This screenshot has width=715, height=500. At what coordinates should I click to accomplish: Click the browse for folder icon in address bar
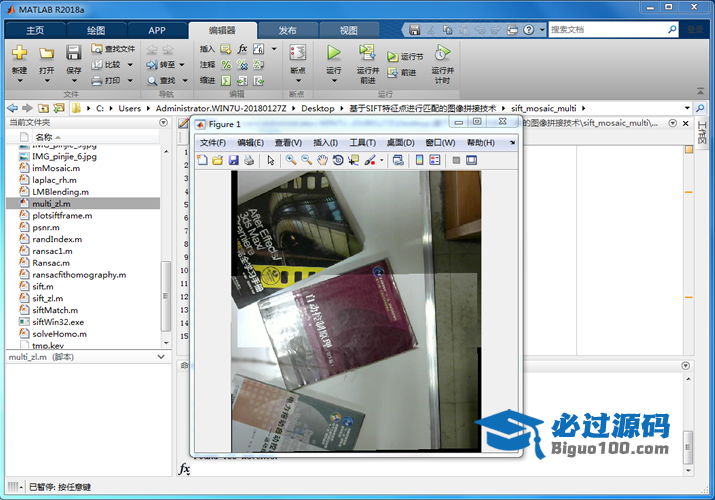click(59, 108)
